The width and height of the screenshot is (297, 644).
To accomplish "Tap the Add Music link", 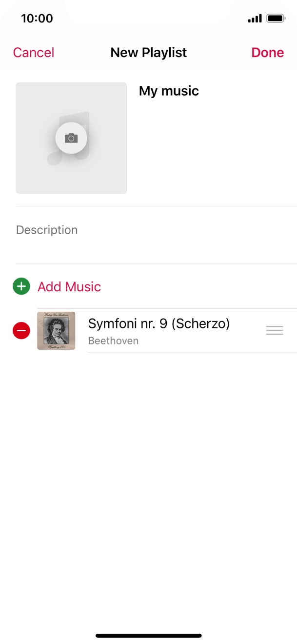I will (69, 286).
